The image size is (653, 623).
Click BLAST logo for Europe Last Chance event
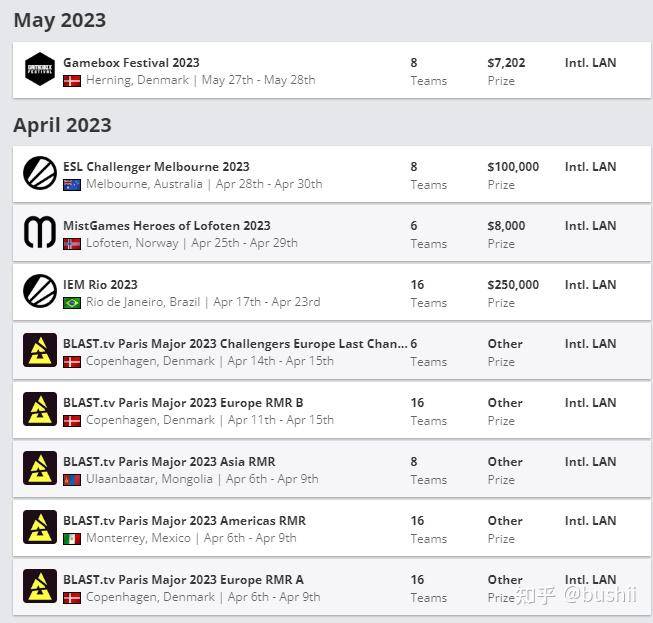coord(40,350)
